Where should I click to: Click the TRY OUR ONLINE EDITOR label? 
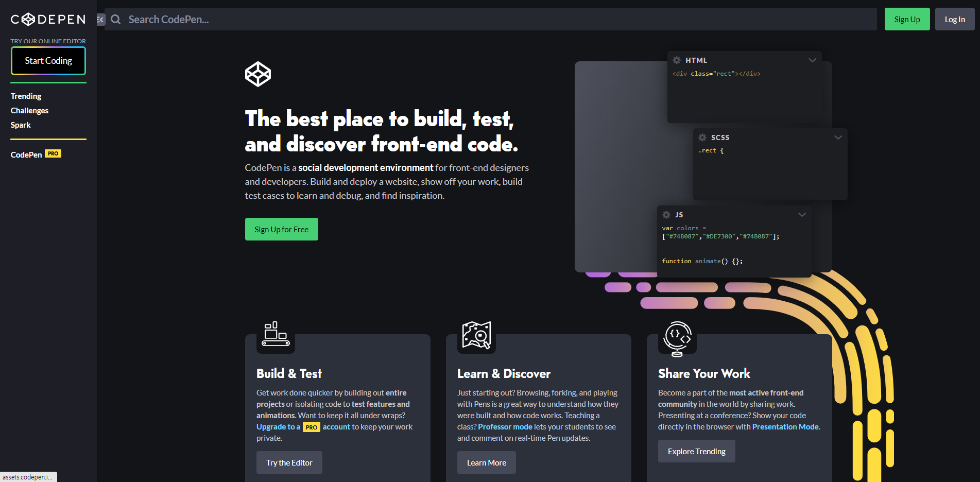(48, 41)
